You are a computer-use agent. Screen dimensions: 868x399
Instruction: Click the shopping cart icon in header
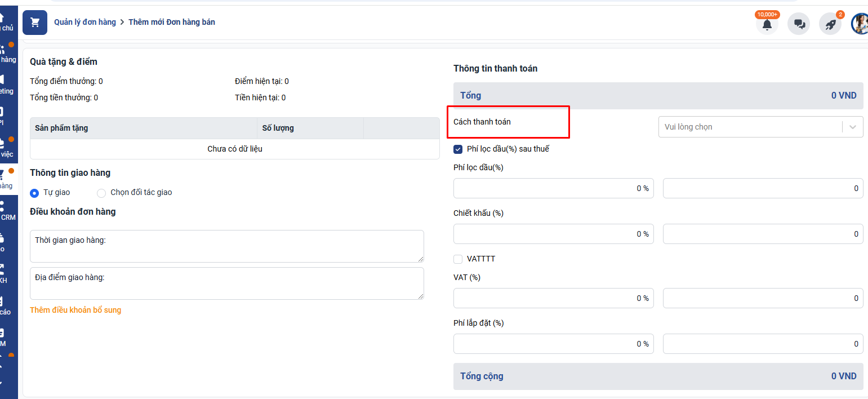point(35,23)
